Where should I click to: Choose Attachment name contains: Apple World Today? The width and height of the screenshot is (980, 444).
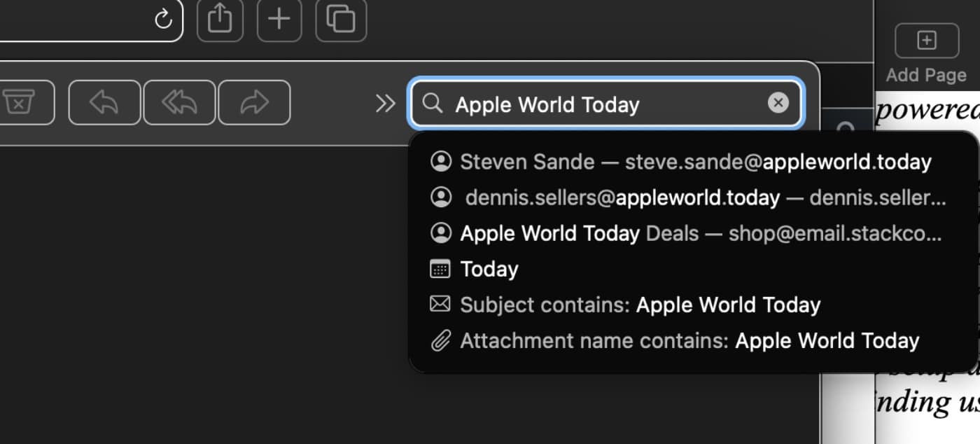click(x=689, y=341)
